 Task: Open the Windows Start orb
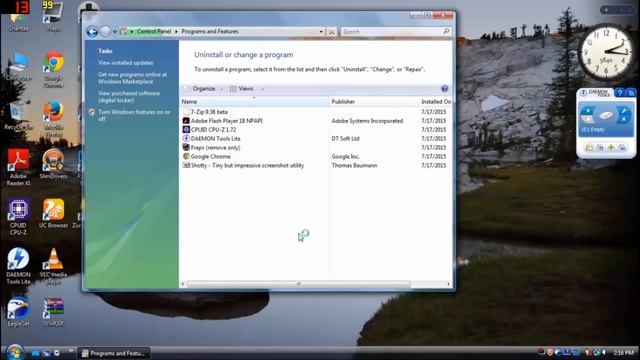pyautogui.click(x=15, y=352)
